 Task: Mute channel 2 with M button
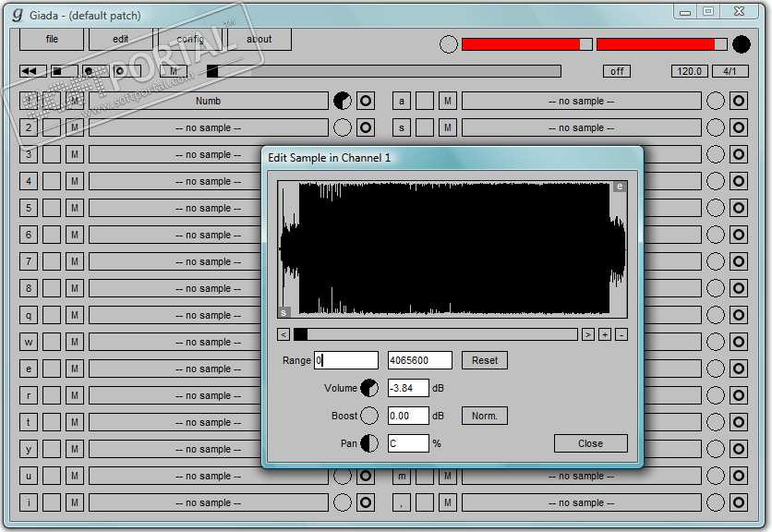point(75,127)
